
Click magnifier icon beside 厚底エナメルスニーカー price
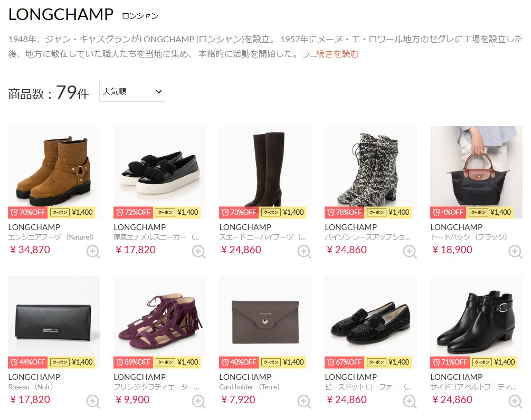pos(199,252)
